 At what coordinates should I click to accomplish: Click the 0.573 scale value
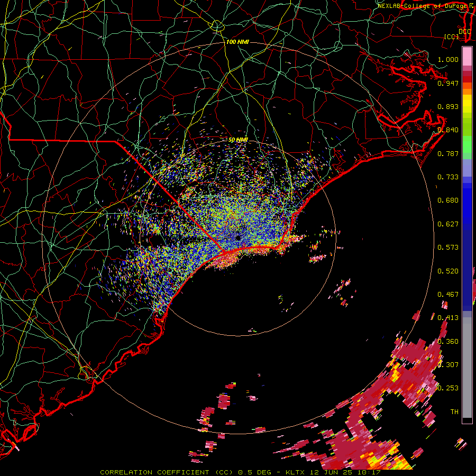click(448, 248)
